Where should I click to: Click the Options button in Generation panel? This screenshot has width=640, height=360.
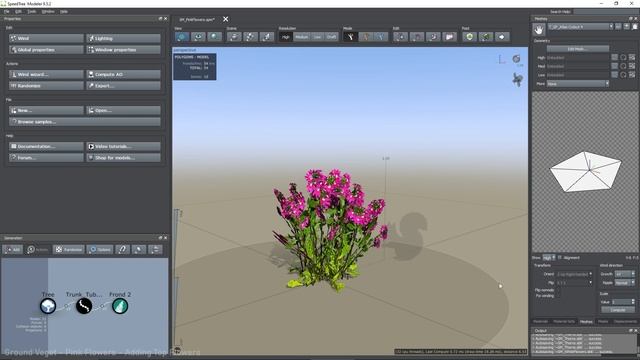(x=100, y=249)
